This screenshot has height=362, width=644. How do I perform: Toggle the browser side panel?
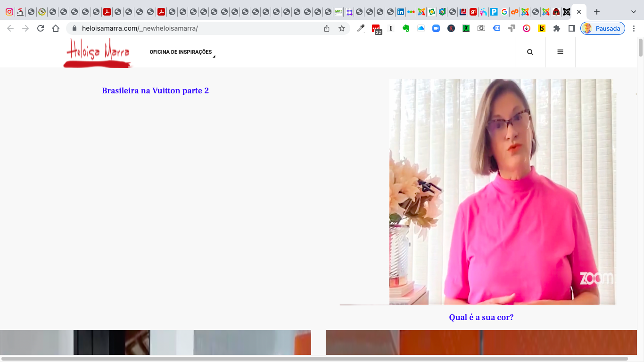pyautogui.click(x=572, y=28)
